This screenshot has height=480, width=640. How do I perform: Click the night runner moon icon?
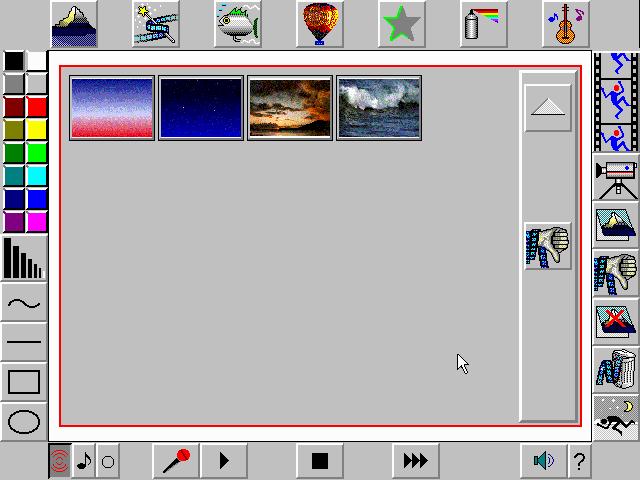click(x=616, y=418)
